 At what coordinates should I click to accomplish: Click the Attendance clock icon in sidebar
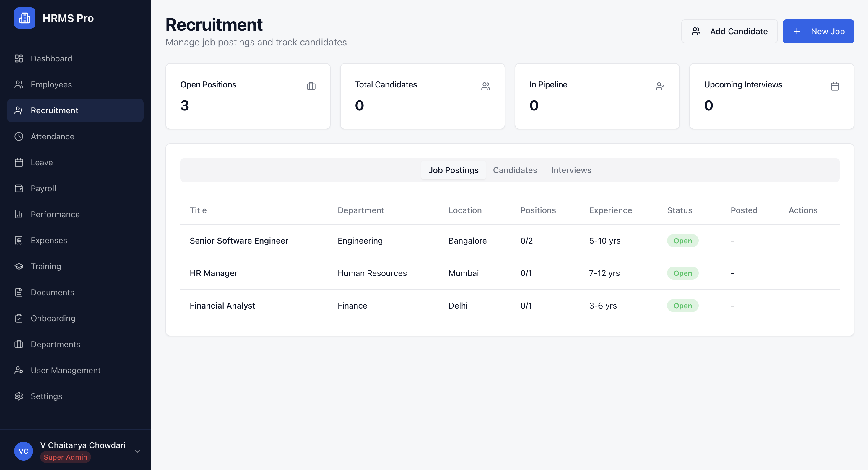click(19, 136)
